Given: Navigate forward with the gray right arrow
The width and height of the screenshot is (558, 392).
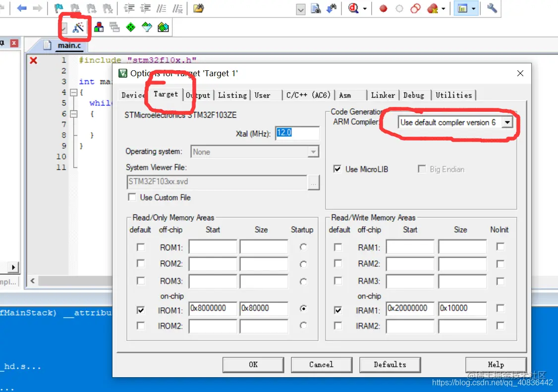Looking at the screenshot, I should click(37, 8).
